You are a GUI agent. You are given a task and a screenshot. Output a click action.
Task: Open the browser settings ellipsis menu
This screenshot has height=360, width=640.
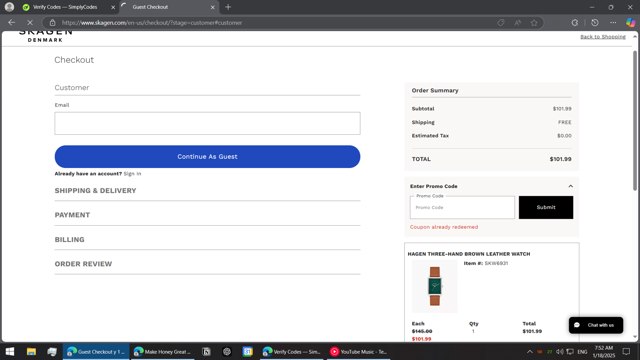[613, 23]
